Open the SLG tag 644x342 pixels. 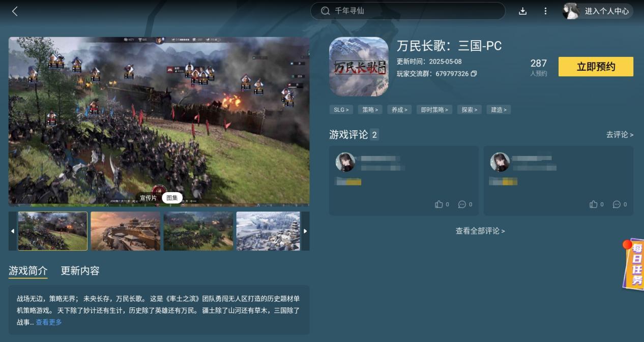(x=341, y=109)
